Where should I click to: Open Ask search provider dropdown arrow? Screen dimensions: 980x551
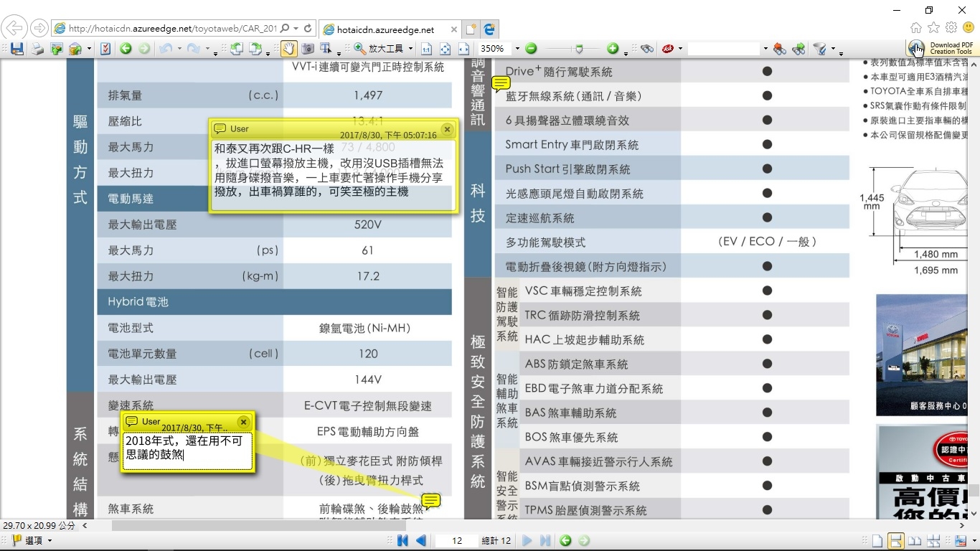pos(680,49)
